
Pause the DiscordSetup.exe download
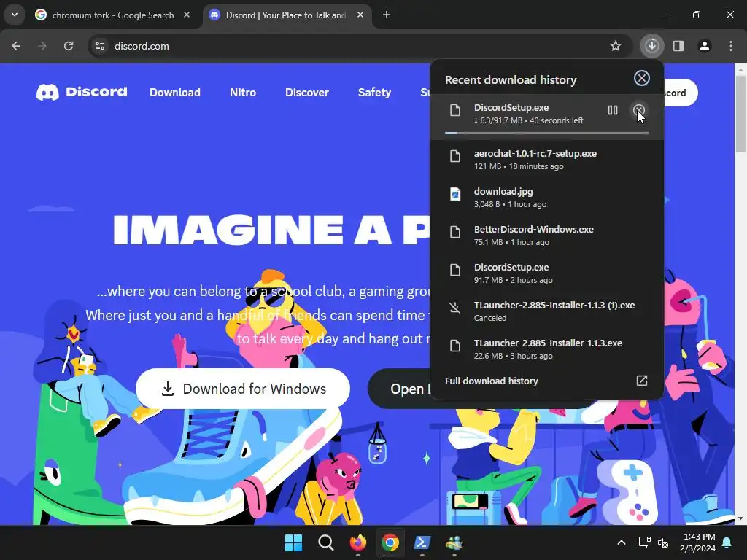(x=612, y=111)
